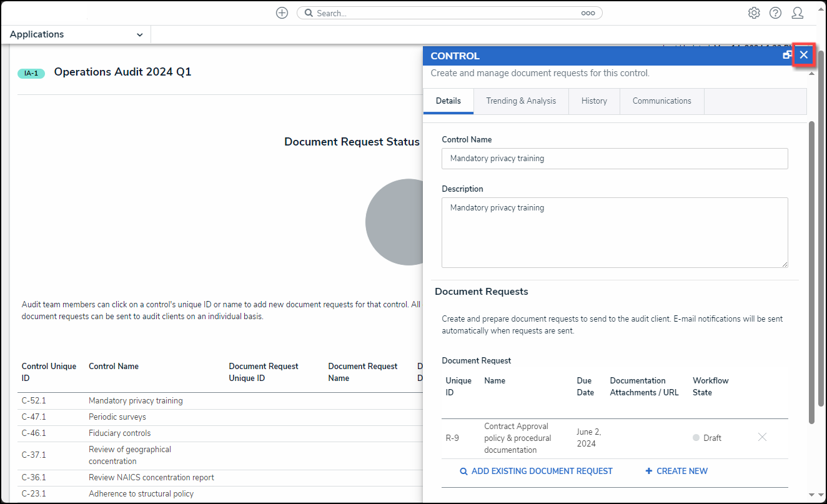827x504 pixels.
Task: Click Create New document request
Action: click(676, 471)
